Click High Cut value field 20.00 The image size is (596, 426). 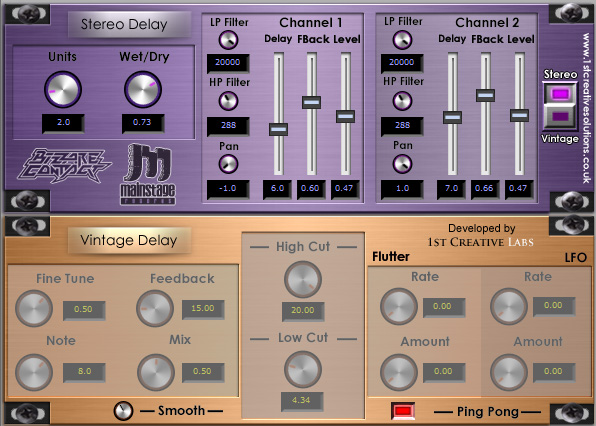click(303, 311)
